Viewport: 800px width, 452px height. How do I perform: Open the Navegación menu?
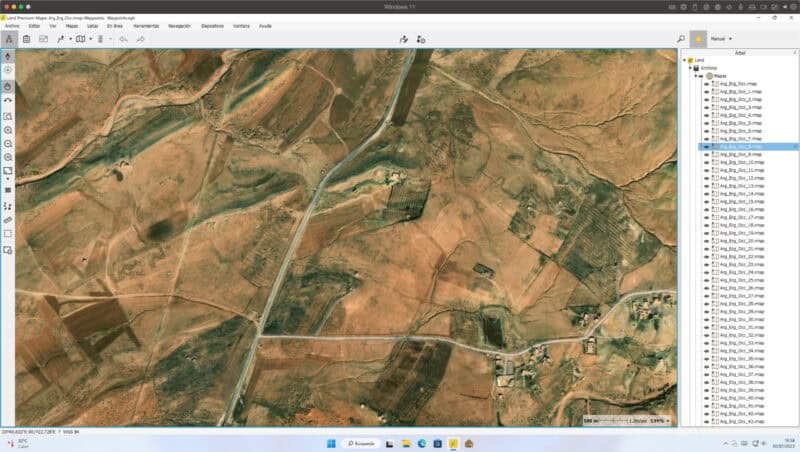(x=180, y=26)
